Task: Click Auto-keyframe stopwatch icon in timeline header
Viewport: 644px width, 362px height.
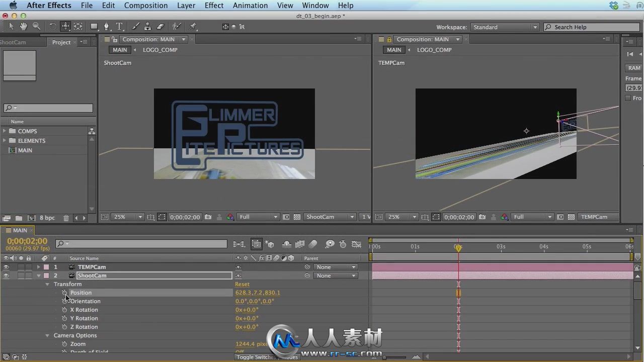Action: [x=343, y=244]
